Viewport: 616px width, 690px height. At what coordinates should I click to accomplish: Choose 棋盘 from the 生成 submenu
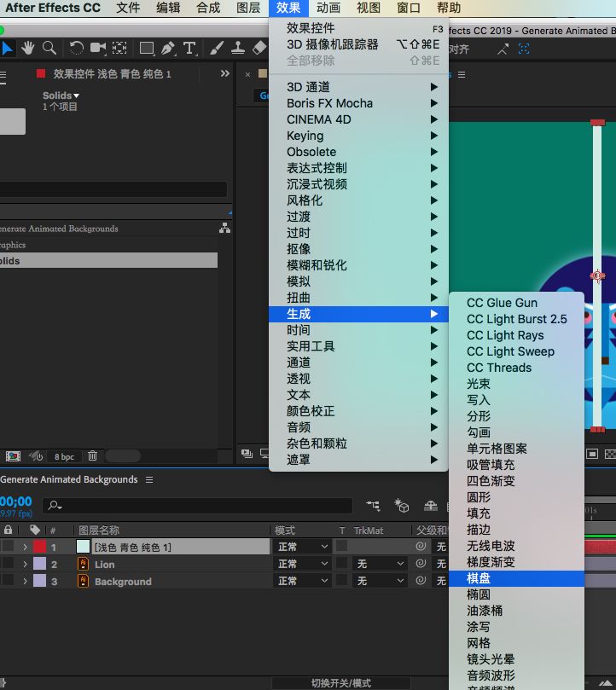(x=479, y=578)
